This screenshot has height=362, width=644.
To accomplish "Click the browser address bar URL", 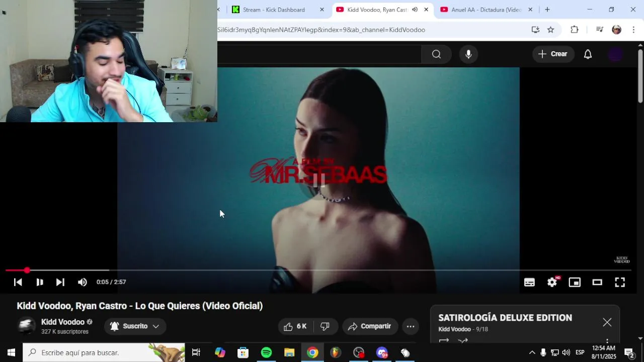I will (321, 30).
